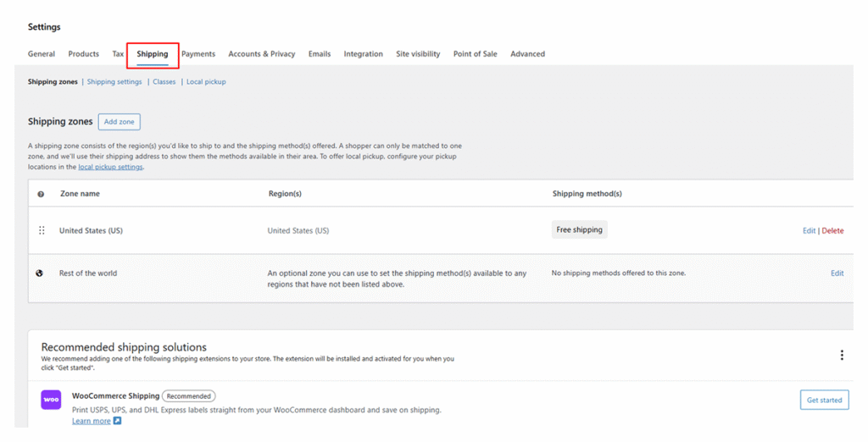Viewport: 868px width, 442px height.
Task: Open the General settings tab
Action: (42, 54)
